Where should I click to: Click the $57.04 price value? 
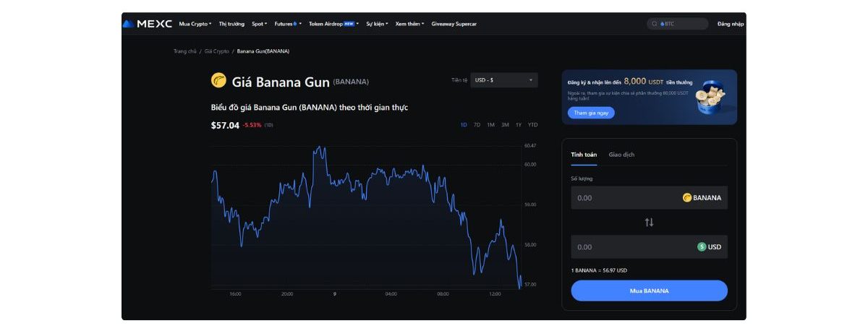click(x=225, y=125)
